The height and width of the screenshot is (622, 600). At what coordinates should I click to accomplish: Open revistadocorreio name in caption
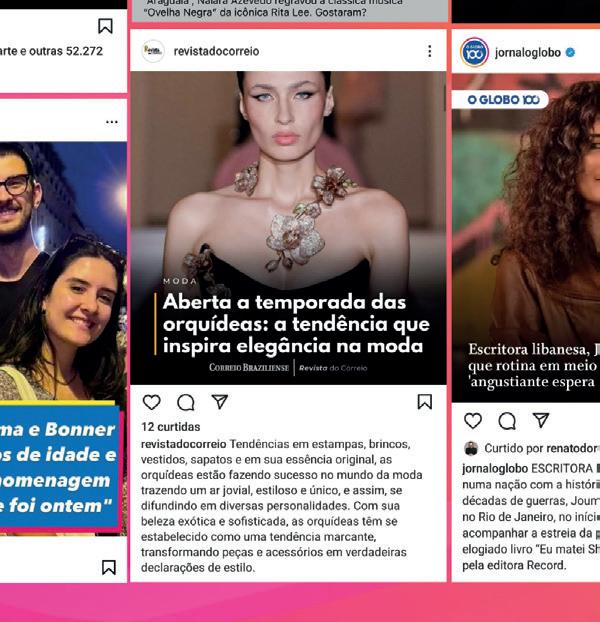184,444
